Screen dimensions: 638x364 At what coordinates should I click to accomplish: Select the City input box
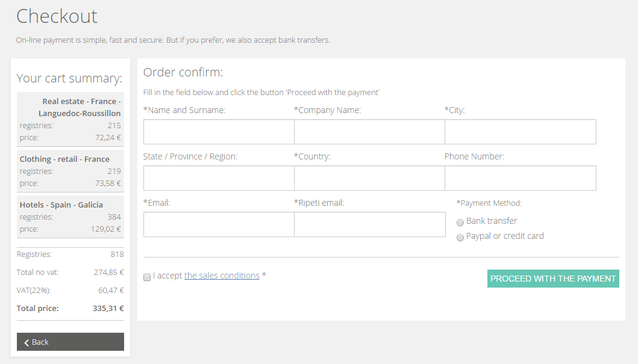[x=521, y=132]
